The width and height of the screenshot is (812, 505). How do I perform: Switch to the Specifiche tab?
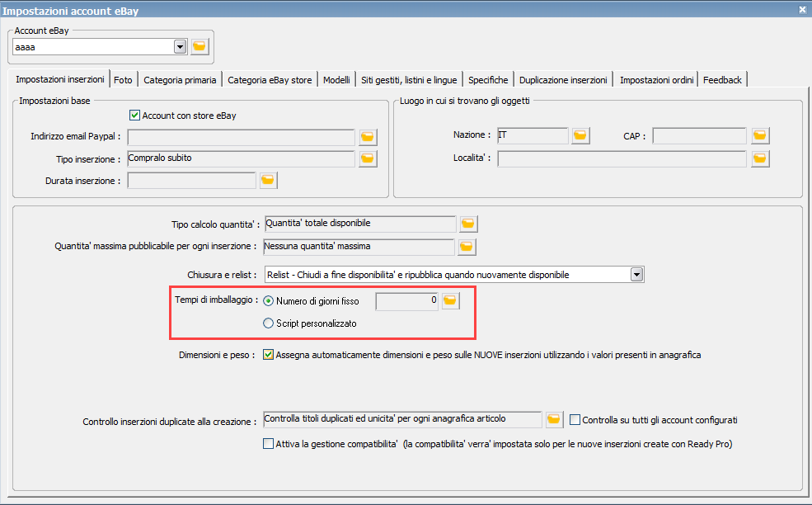coord(488,80)
